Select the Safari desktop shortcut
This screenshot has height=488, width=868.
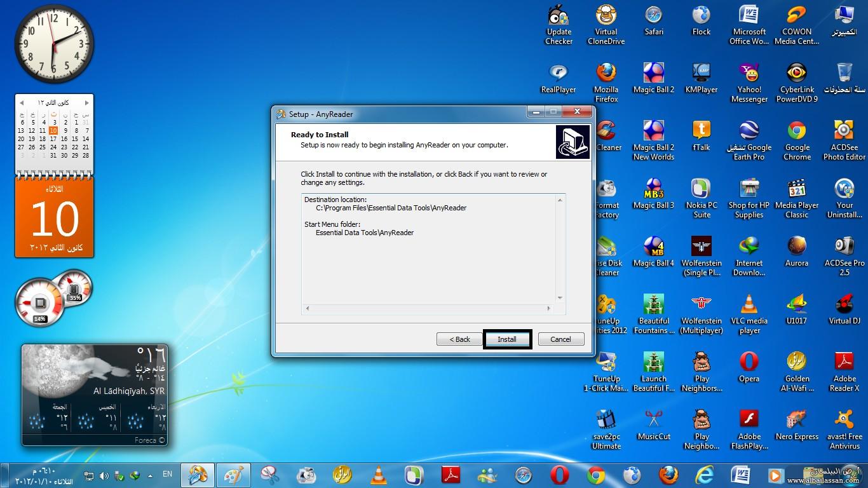(x=654, y=21)
